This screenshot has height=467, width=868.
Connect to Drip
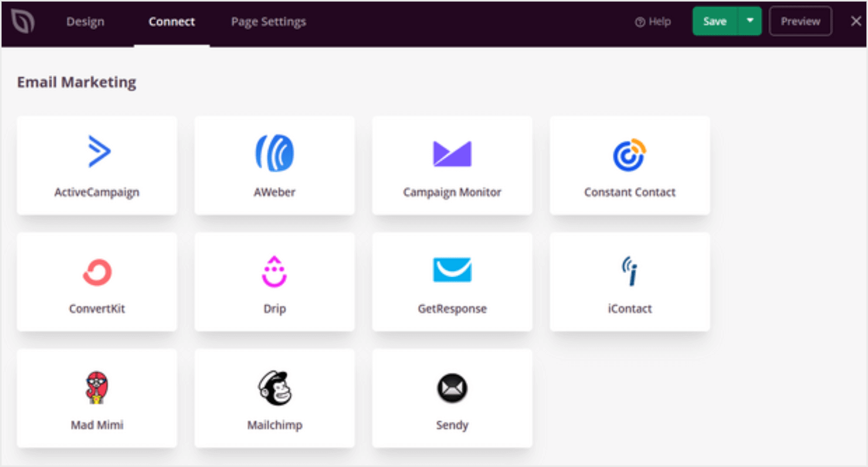(x=274, y=281)
